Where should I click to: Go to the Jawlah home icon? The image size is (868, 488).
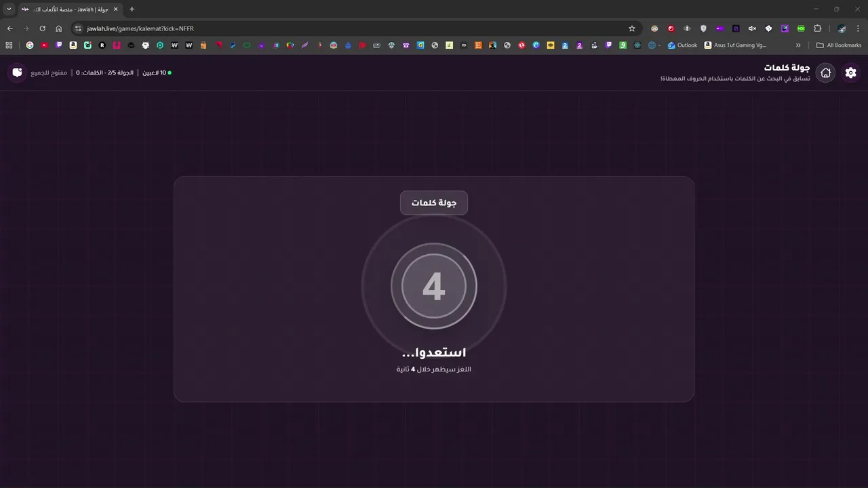coord(826,73)
